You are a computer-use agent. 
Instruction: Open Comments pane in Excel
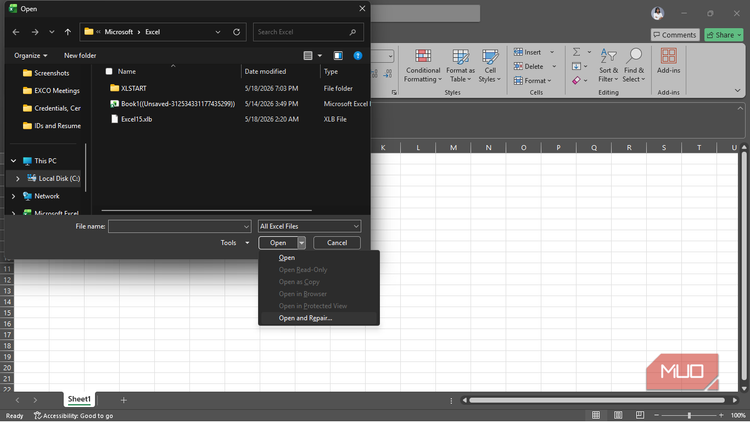(674, 35)
